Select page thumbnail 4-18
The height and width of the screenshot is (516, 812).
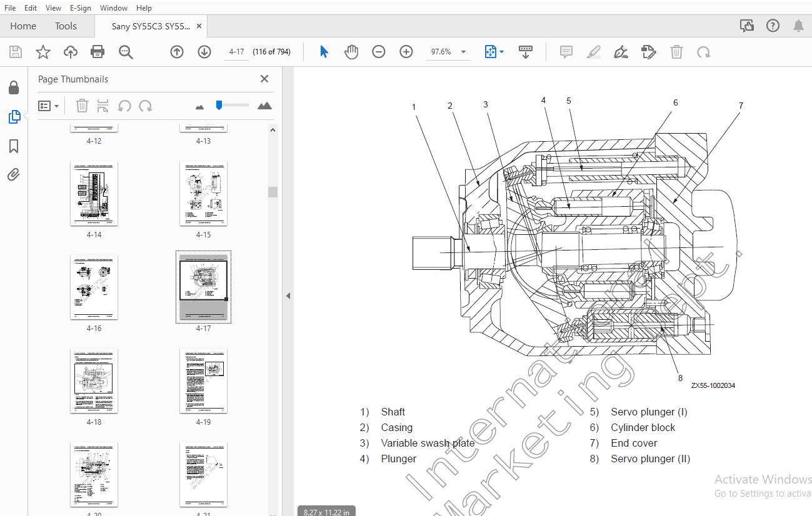point(94,380)
